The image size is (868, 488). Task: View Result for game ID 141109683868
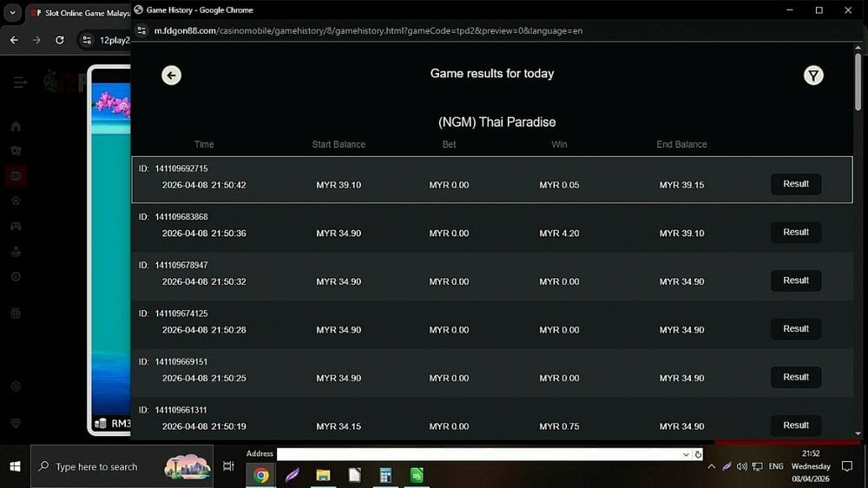click(x=795, y=233)
